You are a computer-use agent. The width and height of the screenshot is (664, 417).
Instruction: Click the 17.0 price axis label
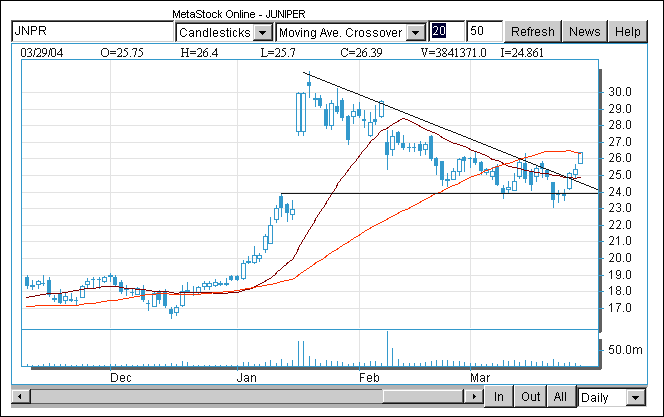coord(620,308)
